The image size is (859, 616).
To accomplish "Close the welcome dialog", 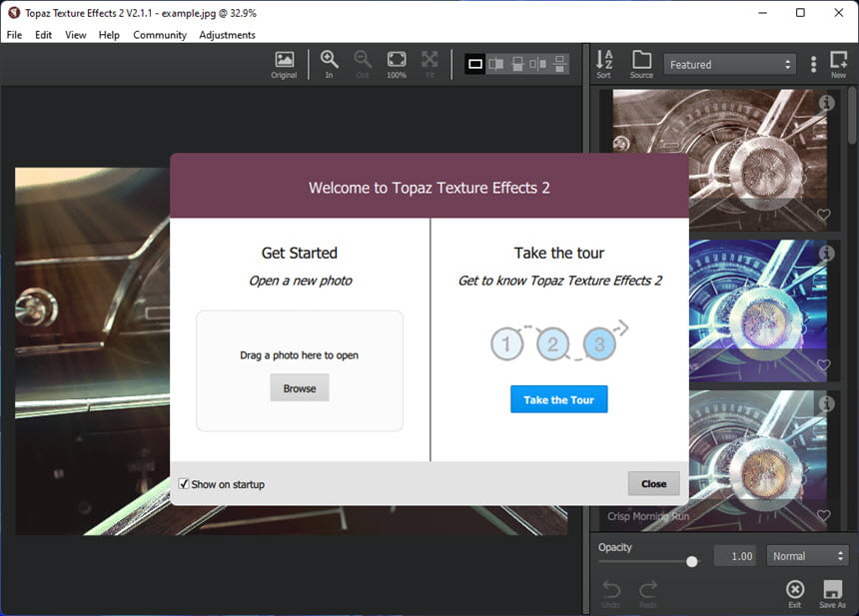I will (653, 483).
